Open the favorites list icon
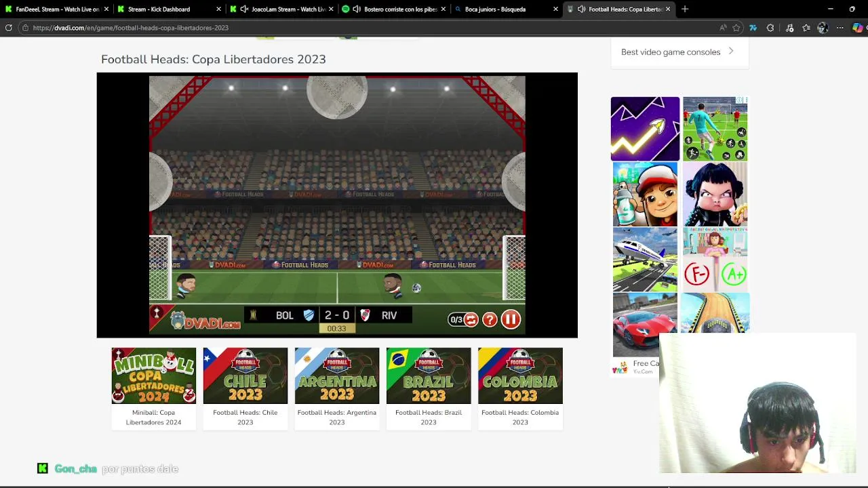Image resolution: width=868 pixels, height=488 pixels. (806, 28)
